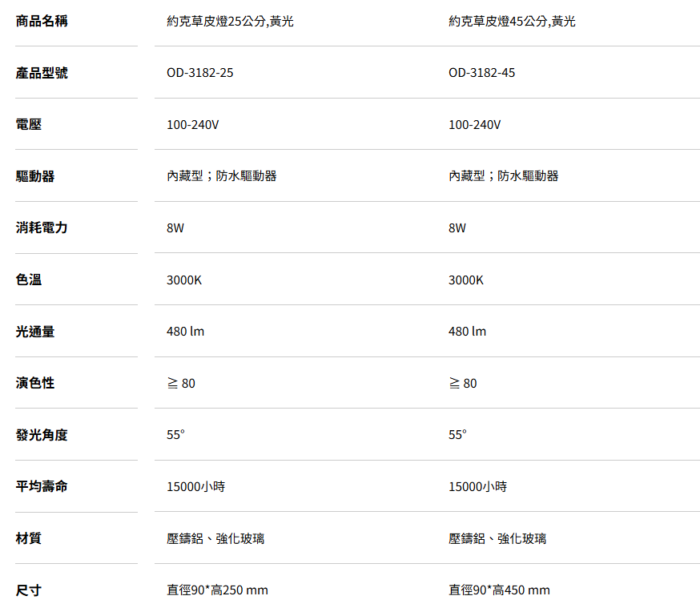Viewport: 700px width, 612px height.
Task: Click the 色溫 row label
Action: [29, 280]
